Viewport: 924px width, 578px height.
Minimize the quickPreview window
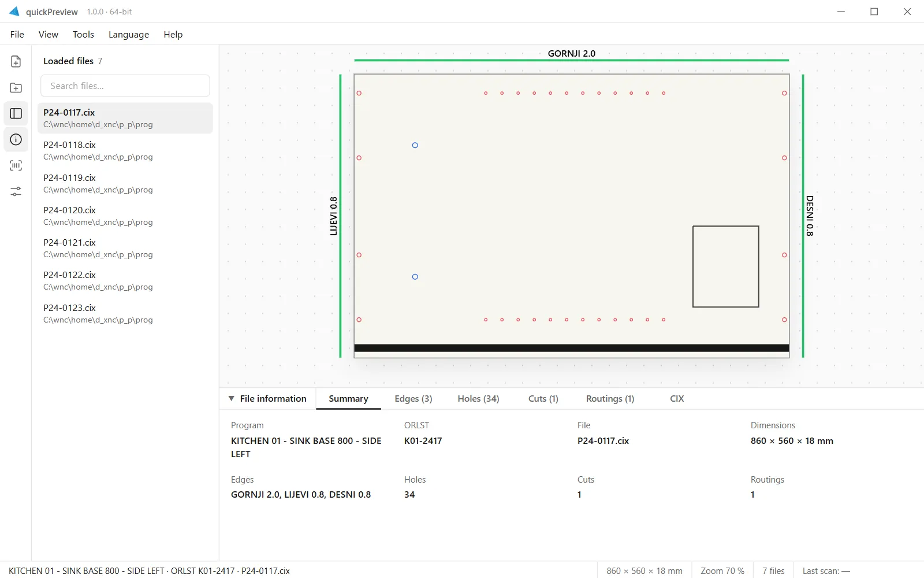coord(841,12)
